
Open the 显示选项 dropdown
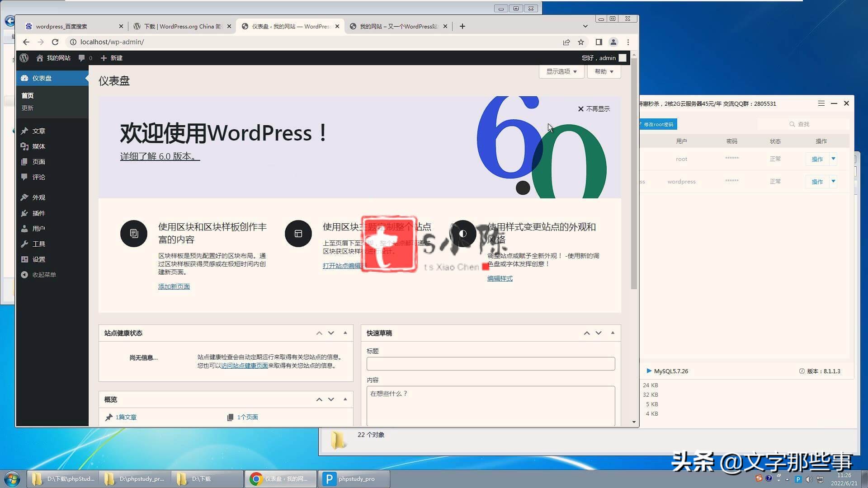point(561,71)
